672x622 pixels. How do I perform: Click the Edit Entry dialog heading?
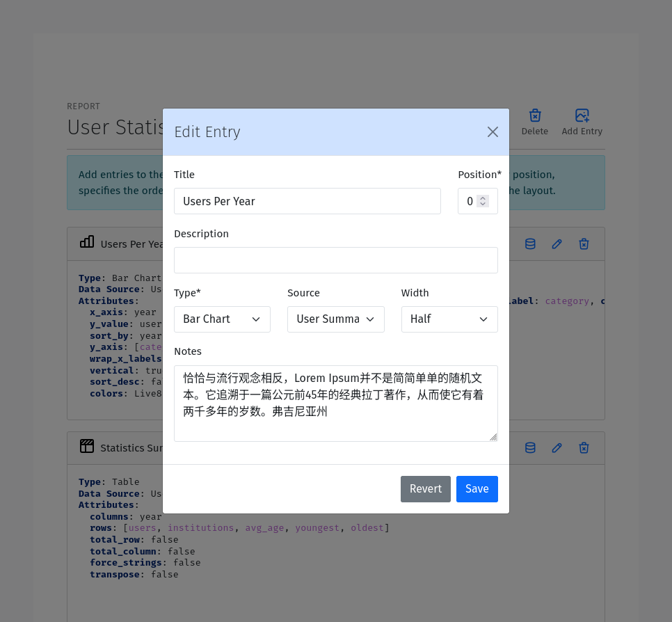click(x=207, y=132)
